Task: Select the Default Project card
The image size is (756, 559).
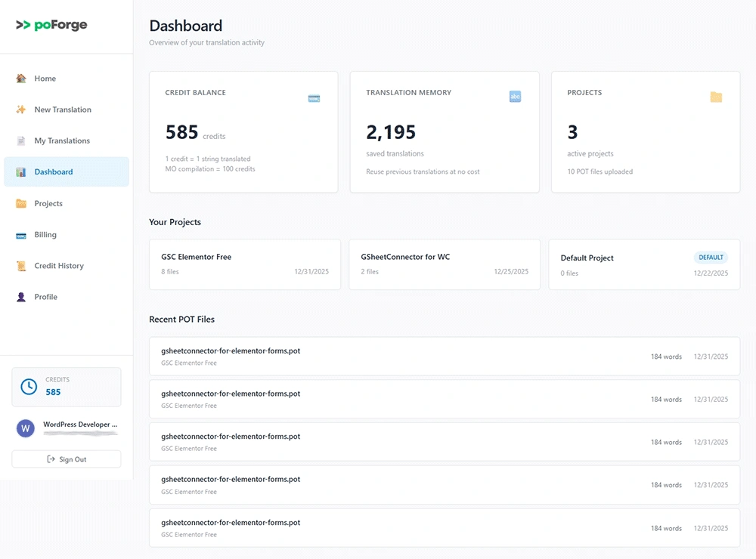Action: [x=644, y=264]
